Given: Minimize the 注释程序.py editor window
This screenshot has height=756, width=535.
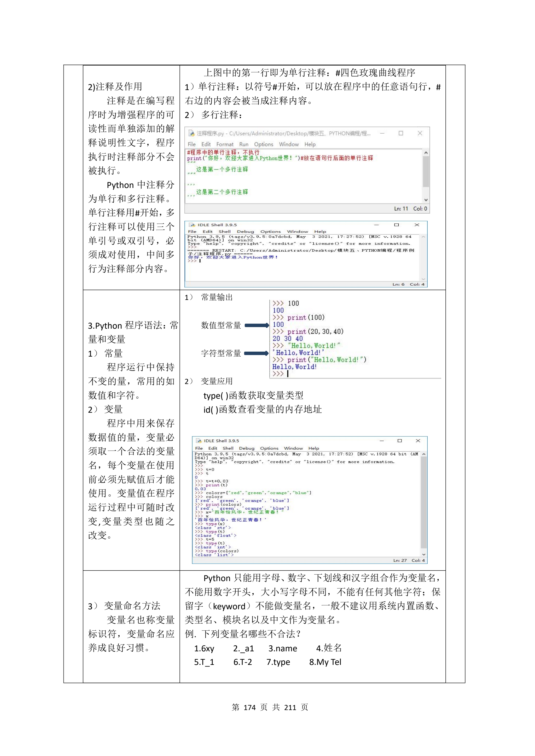Looking at the screenshot, I should [x=382, y=133].
